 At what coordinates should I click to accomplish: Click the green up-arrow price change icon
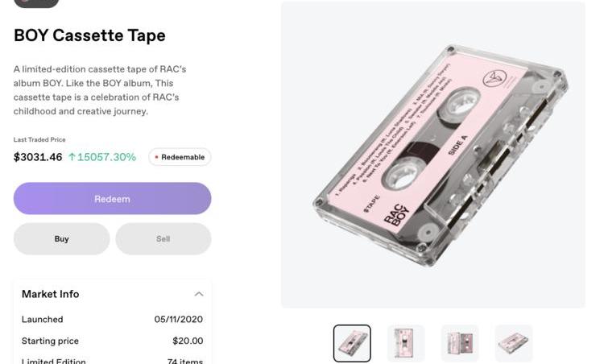coord(72,157)
